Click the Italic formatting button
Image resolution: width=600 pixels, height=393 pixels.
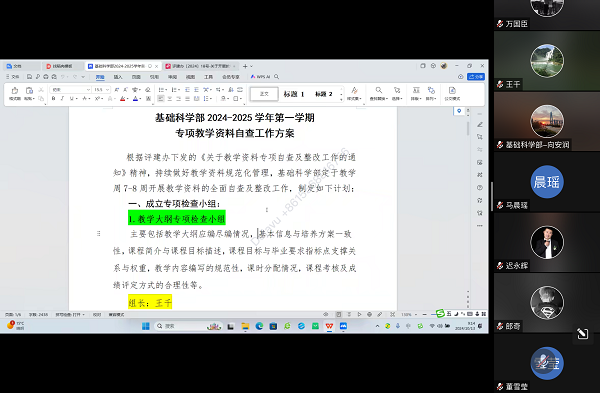(62, 99)
